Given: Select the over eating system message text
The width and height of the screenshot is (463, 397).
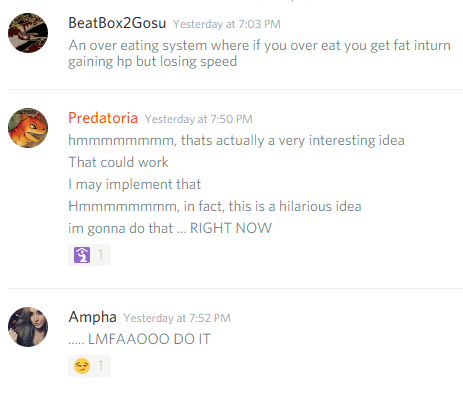Looking at the screenshot, I should 259,53.
